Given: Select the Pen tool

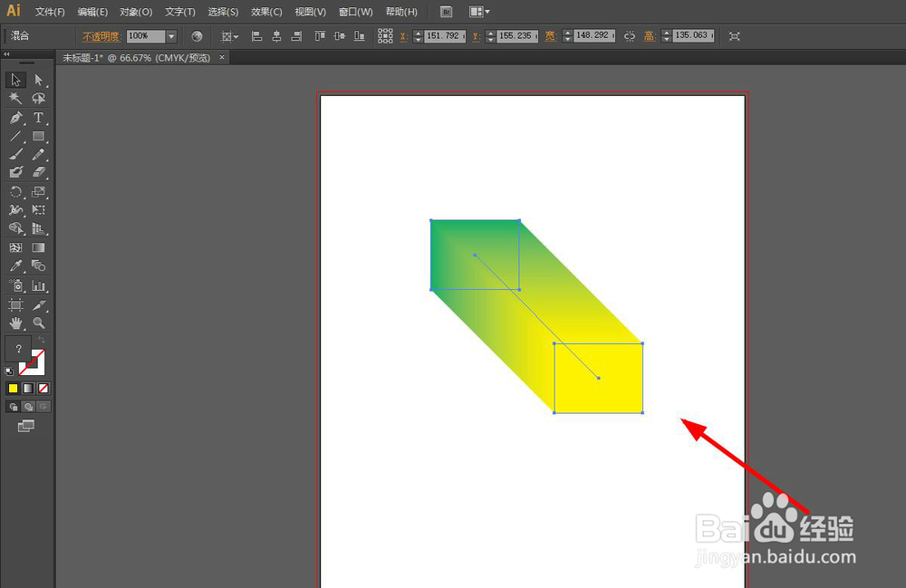Looking at the screenshot, I should (15, 117).
